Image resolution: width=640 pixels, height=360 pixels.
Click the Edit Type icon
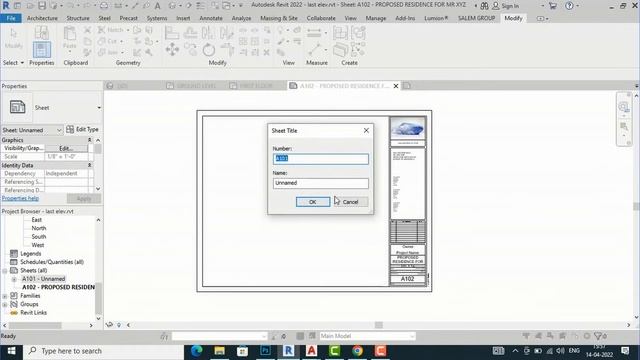(70, 129)
